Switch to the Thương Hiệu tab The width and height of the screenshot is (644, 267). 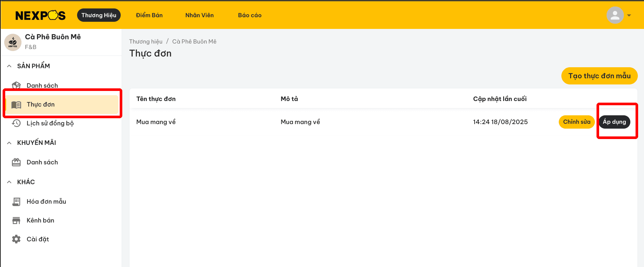pos(99,15)
